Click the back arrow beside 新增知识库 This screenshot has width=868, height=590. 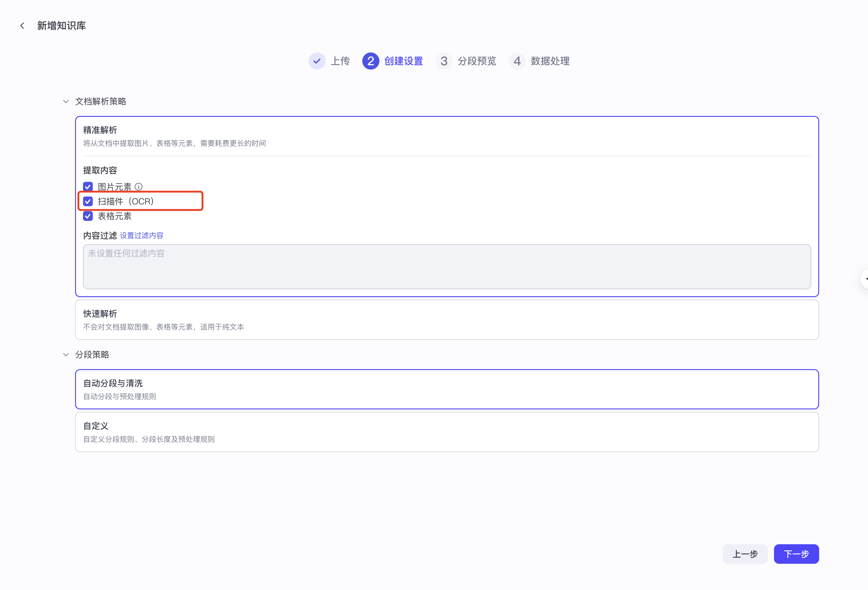point(22,25)
